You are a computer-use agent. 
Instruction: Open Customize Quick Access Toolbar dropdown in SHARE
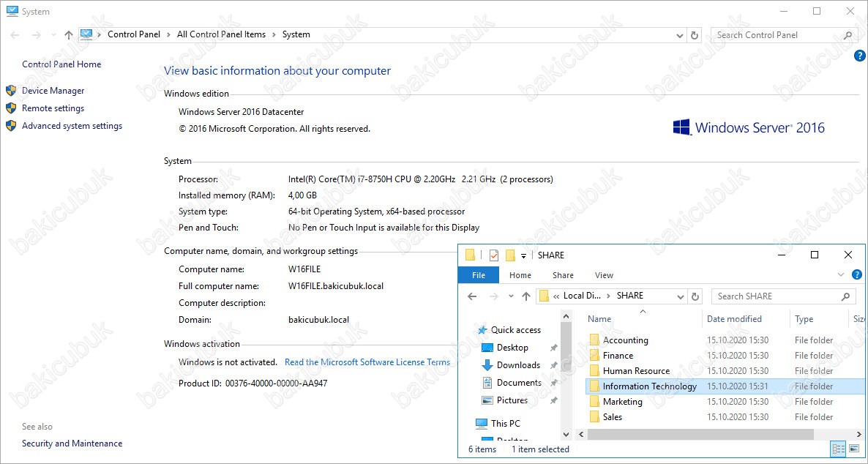(x=523, y=255)
